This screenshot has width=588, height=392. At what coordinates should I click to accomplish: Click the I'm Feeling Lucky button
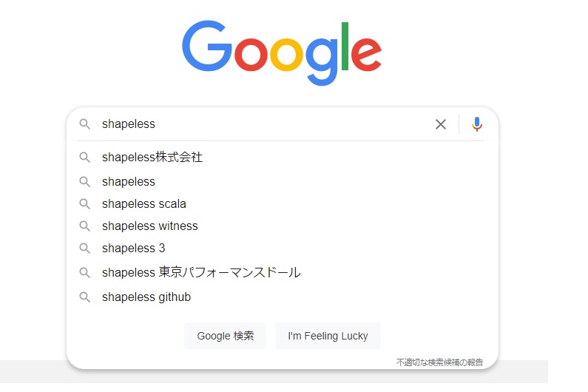328,336
